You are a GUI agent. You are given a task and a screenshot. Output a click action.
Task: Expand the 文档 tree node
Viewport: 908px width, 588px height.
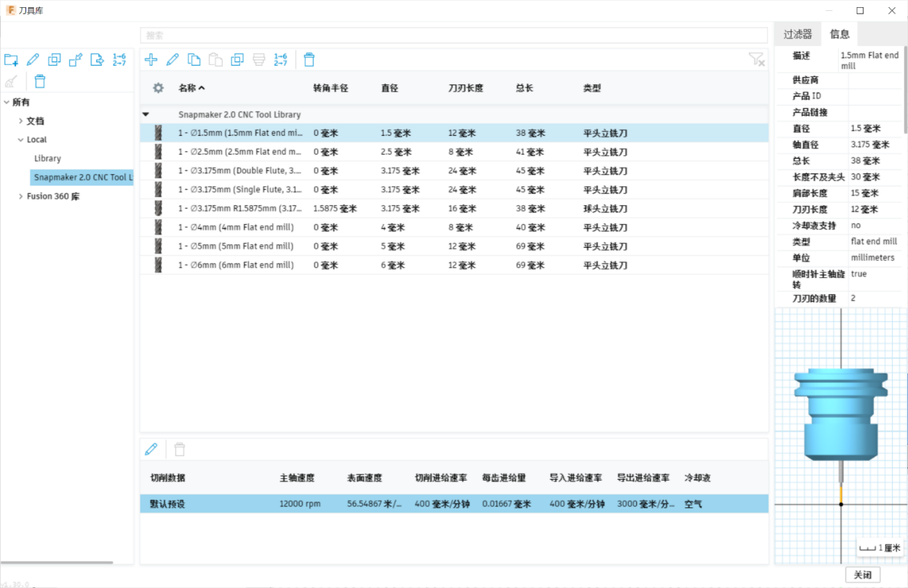pos(20,121)
